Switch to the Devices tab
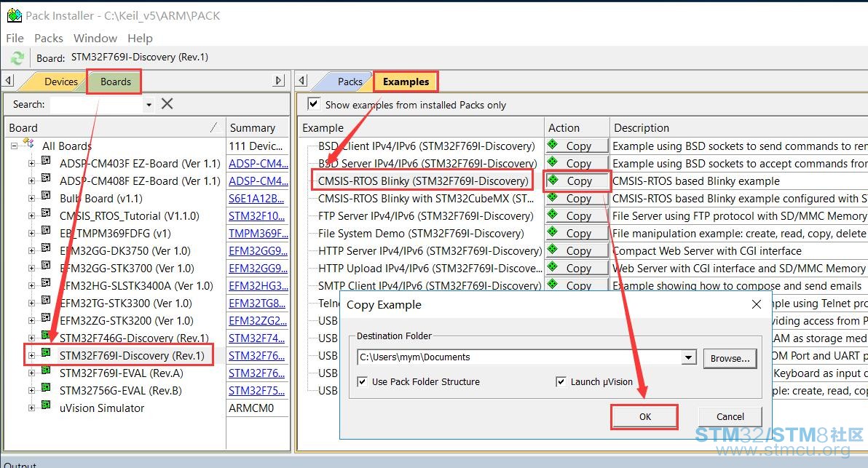The width and height of the screenshot is (868, 468). point(61,82)
